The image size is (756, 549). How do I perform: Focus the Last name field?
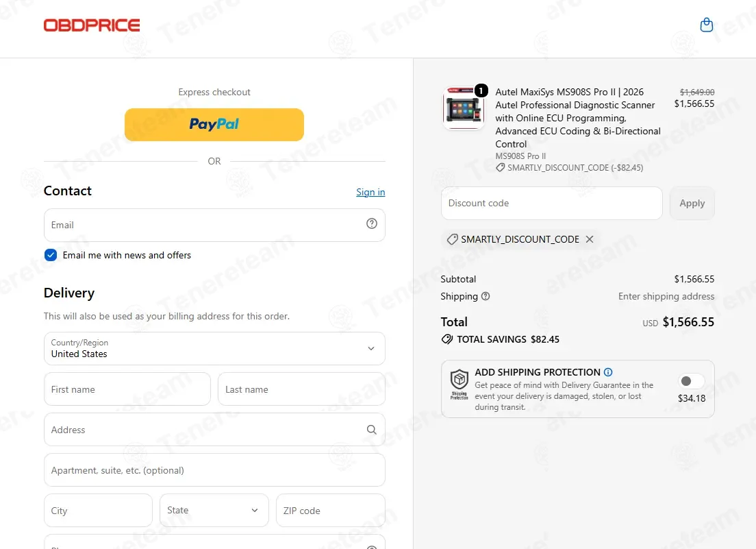pos(301,389)
